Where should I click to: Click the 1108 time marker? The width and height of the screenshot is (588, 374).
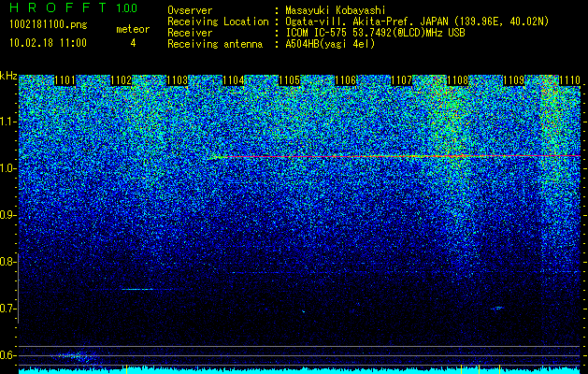pos(458,80)
